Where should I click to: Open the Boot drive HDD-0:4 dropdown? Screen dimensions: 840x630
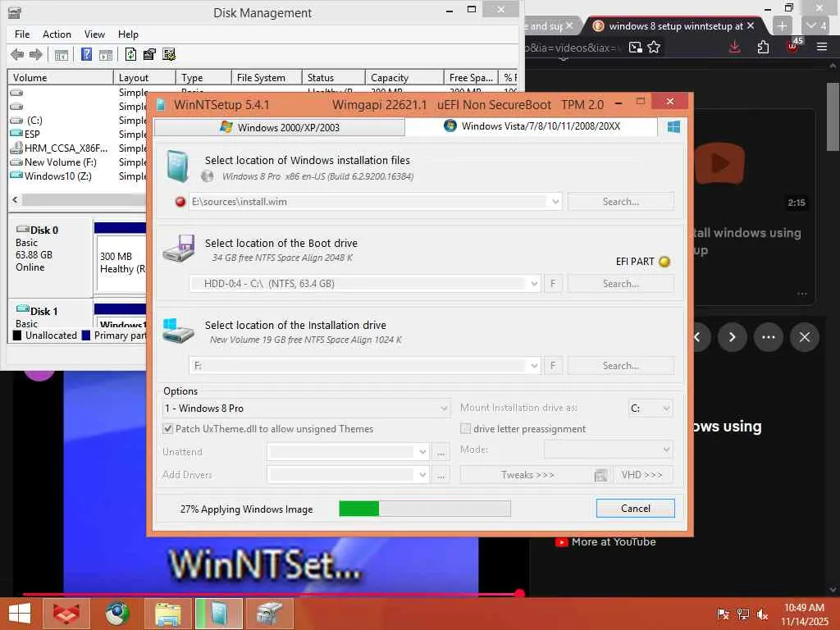tap(534, 284)
